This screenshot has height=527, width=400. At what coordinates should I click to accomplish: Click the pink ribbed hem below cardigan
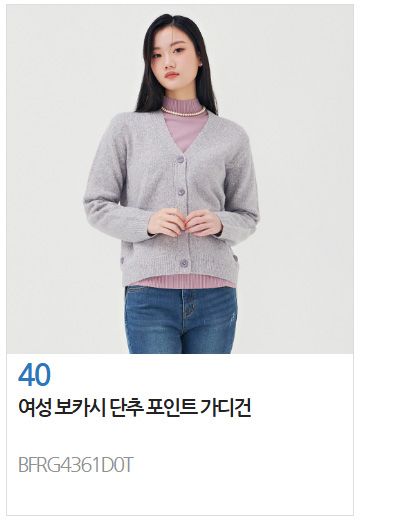[182, 281]
